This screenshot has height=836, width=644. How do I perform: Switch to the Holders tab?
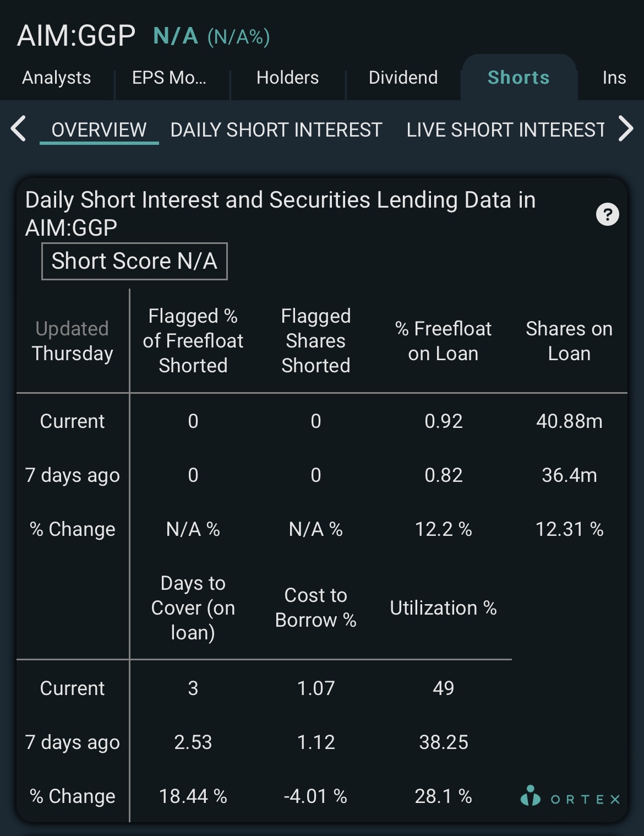[287, 78]
